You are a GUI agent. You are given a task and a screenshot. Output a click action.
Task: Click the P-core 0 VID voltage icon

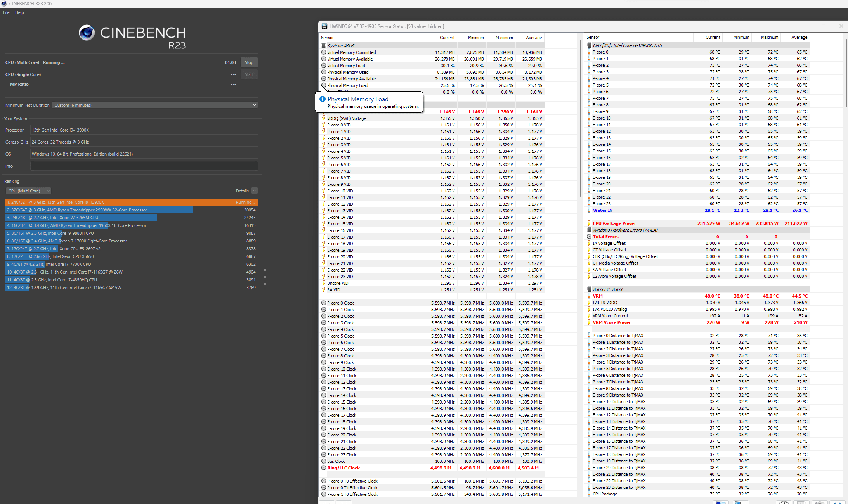pos(324,125)
